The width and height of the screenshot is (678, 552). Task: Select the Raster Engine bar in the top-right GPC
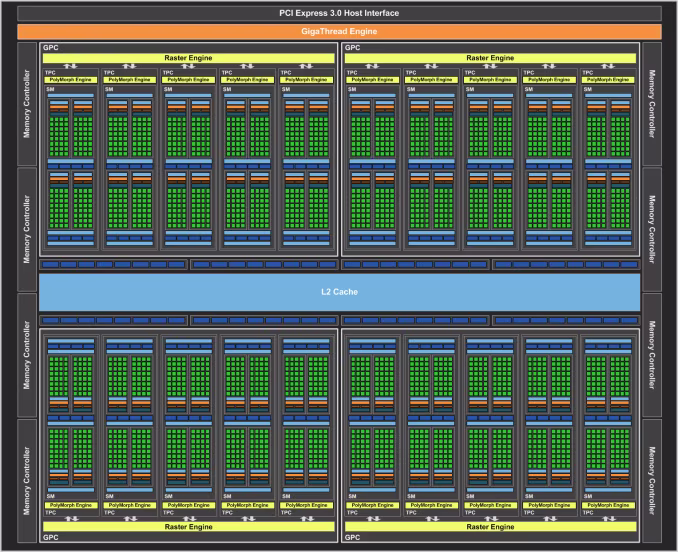(490, 58)
